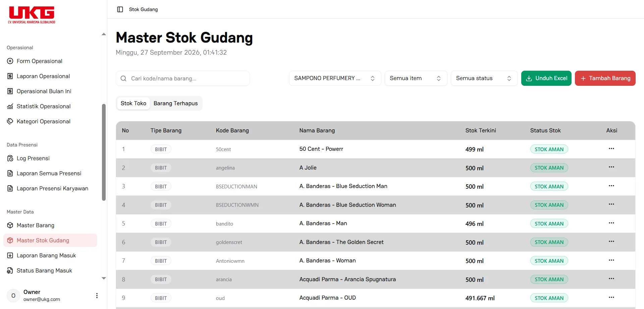Click Tambah Barang button
Screen dimensions: 644x309
tap(605, 78)
